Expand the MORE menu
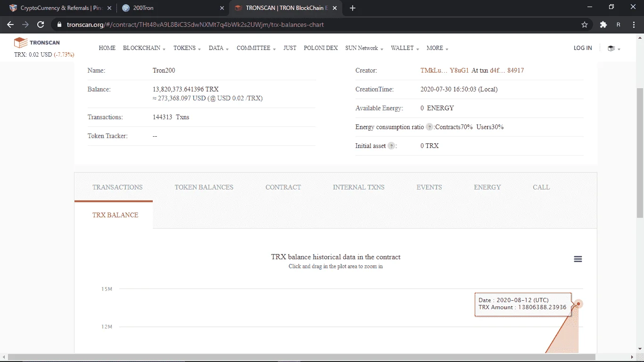Viewport: 644px width, 362px height. coord(437,48)
